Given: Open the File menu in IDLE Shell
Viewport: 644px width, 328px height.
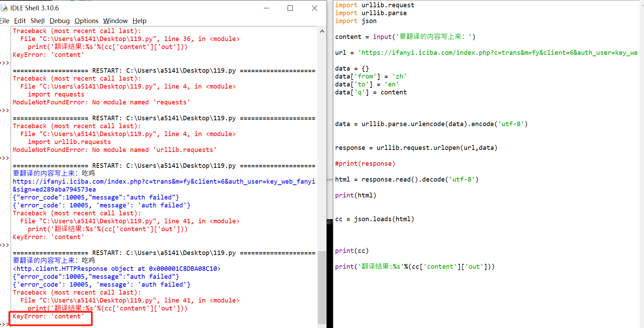Looking at the screenshot, I should (x=4, y=21).
